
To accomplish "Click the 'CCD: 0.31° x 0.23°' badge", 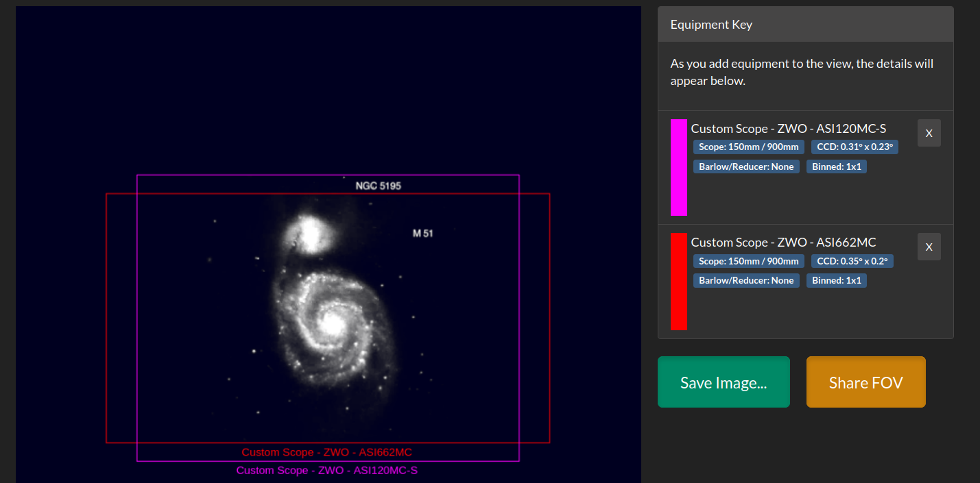I will point(854,147).
